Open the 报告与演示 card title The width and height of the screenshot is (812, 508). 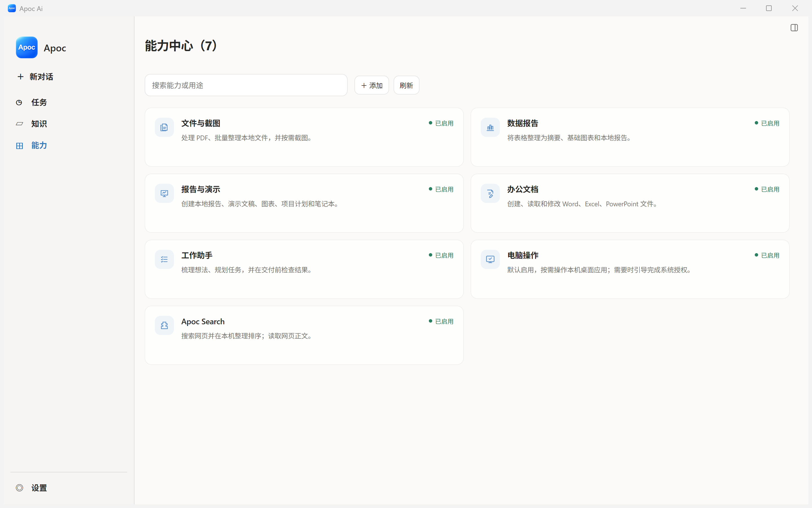201,189
